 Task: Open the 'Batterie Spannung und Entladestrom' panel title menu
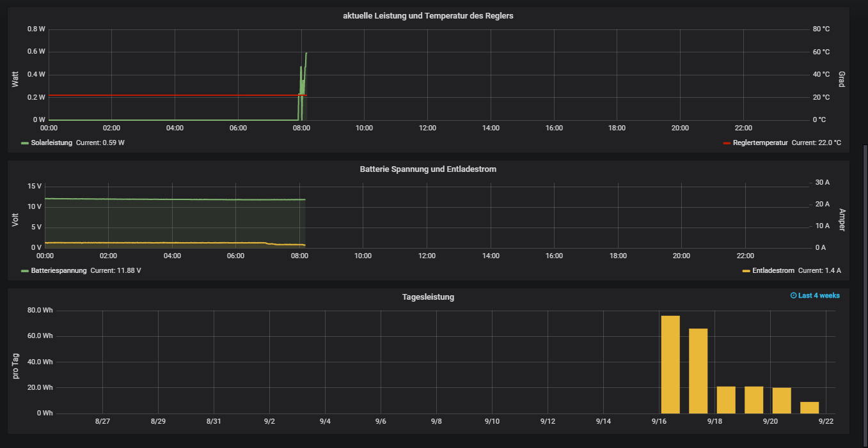coord(428,169)
